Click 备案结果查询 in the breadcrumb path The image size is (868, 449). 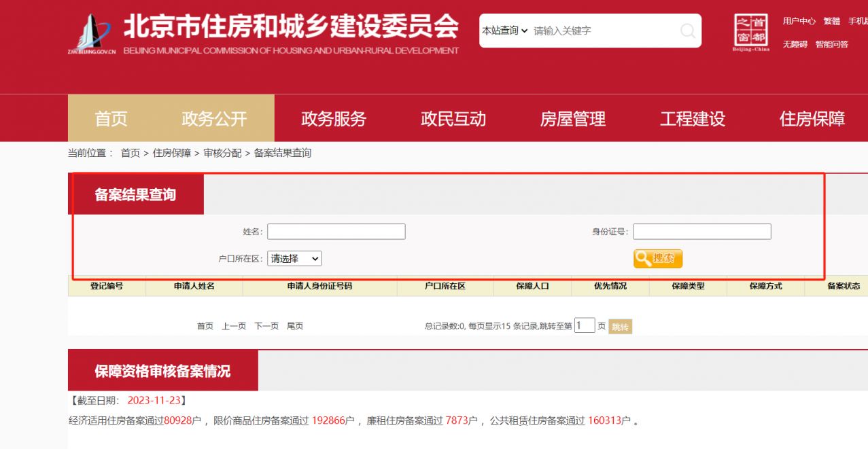pos(283,153)
